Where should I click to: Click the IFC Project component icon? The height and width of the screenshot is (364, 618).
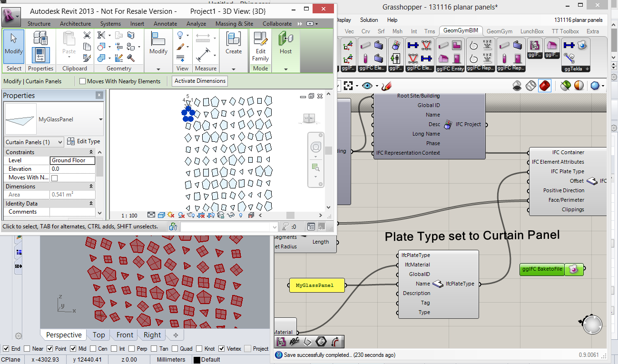tap(447, 124)
